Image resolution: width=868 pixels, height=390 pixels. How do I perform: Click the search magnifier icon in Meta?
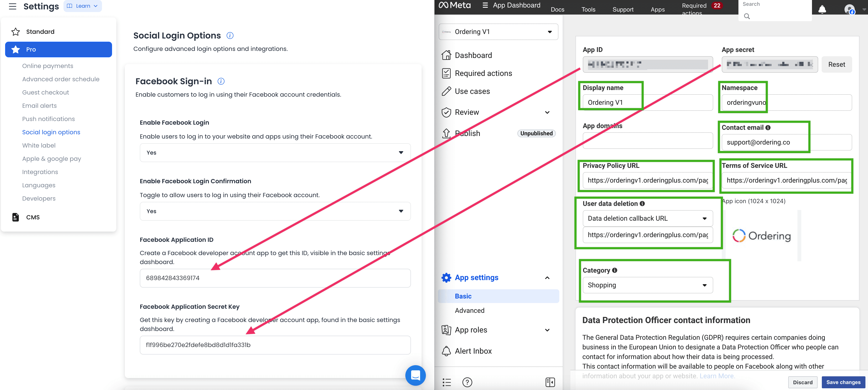coord(747,16)
